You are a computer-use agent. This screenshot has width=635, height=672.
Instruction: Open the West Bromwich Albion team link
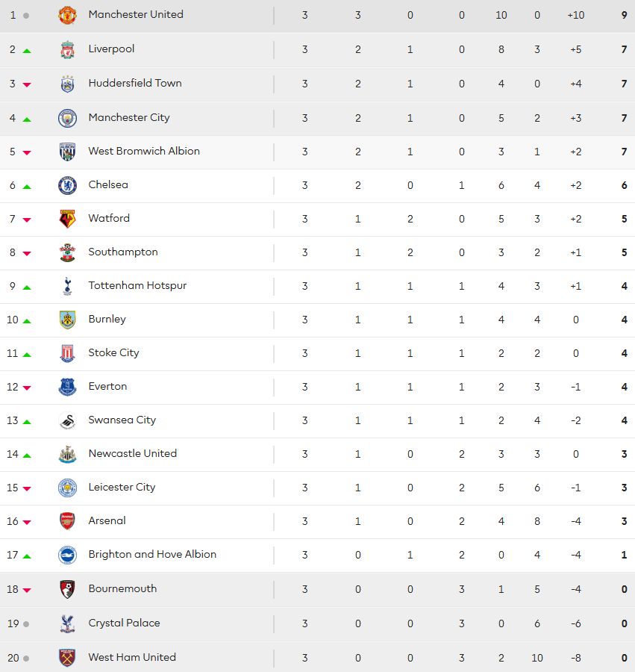(144, 151)
